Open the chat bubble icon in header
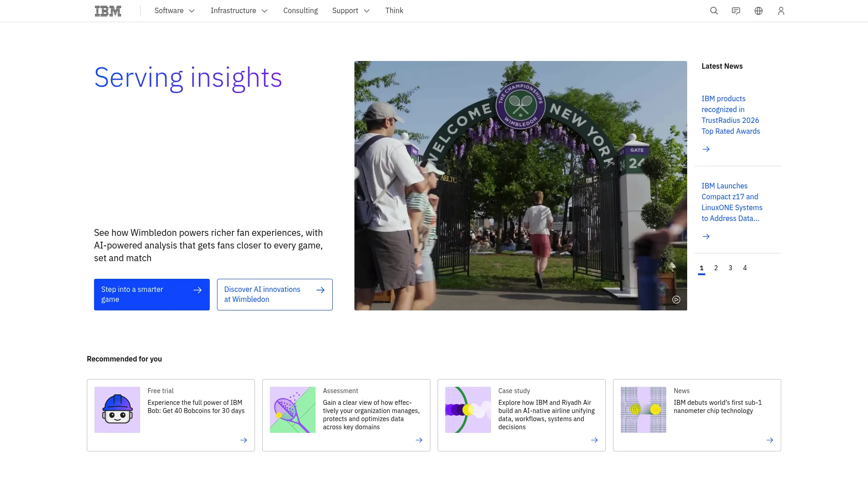868x488 pixels. [736, 11]
